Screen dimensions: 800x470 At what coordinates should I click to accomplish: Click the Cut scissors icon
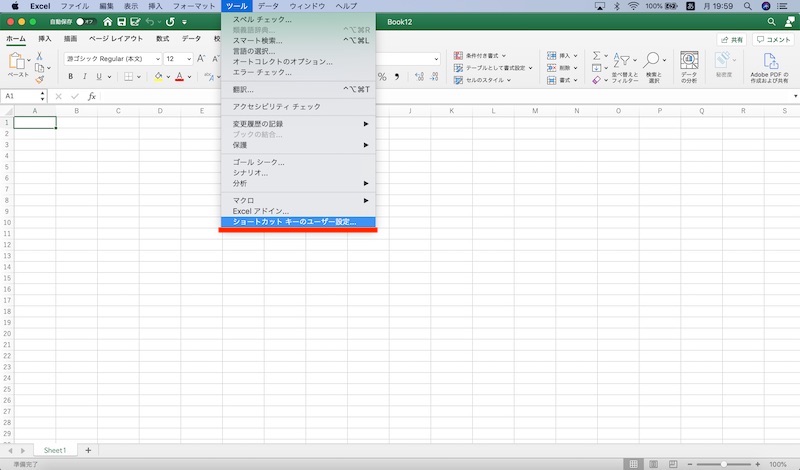pyautogui.click(x=39, y=56)
